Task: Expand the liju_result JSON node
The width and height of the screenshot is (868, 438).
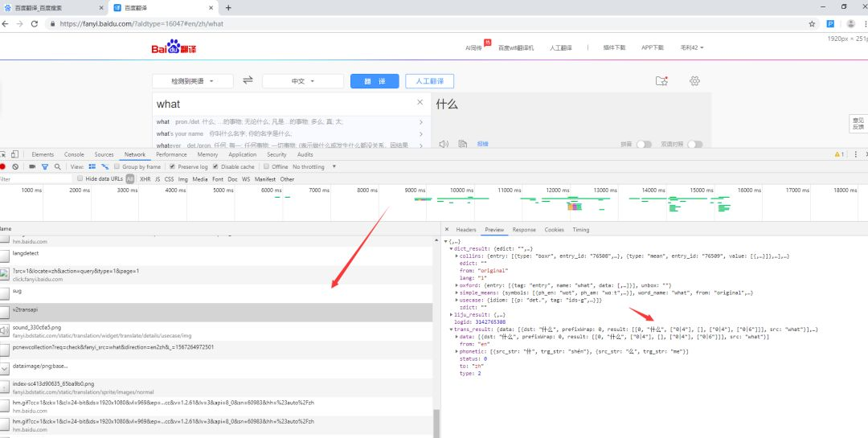Action: tap(451, 314)
